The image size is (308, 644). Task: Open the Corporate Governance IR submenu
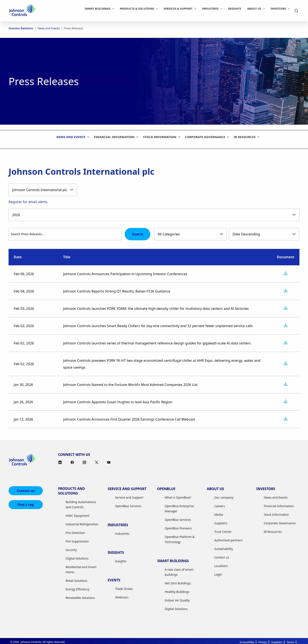click(x=207, y=137)
